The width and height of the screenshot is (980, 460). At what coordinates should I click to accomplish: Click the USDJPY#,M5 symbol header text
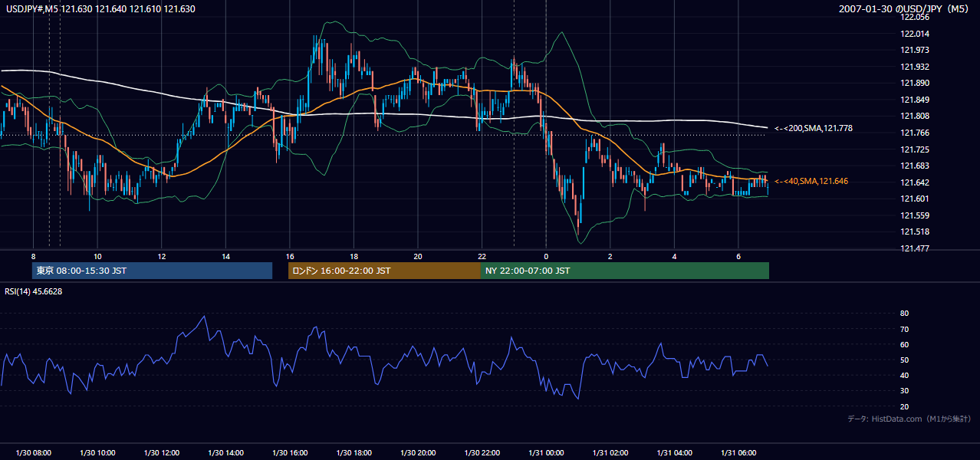tap(99, 8)
